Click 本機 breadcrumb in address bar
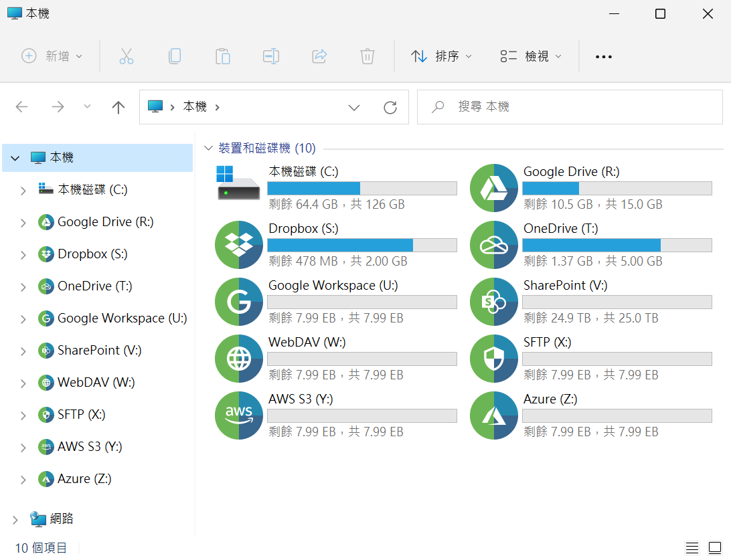 pos(195,106)
